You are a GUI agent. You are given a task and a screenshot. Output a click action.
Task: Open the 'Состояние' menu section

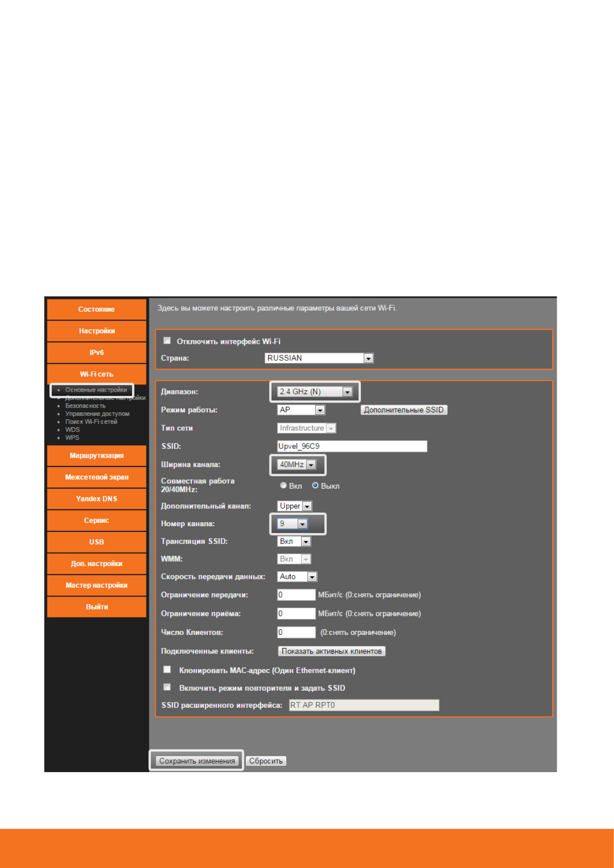coord(96,309)
